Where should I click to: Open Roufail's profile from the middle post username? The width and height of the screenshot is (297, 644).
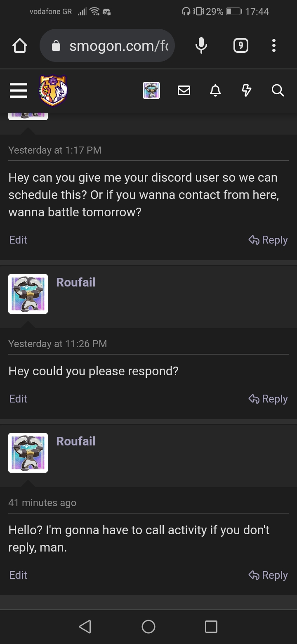coord(76,282)
